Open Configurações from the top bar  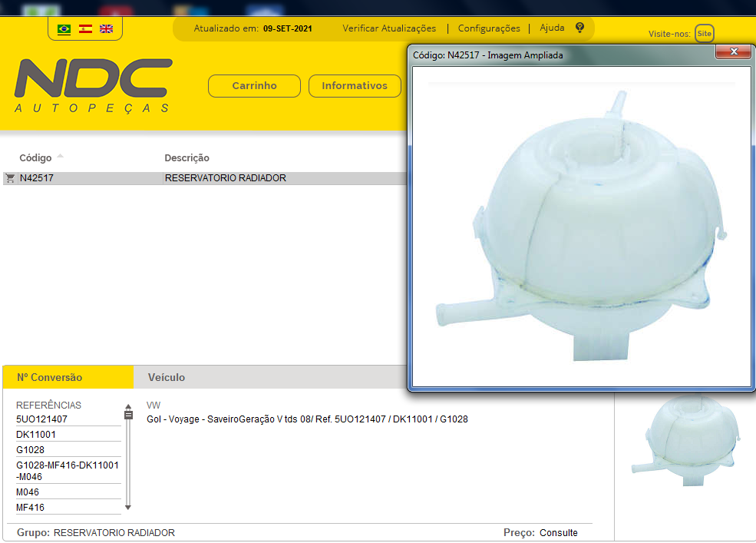point(489,28)
